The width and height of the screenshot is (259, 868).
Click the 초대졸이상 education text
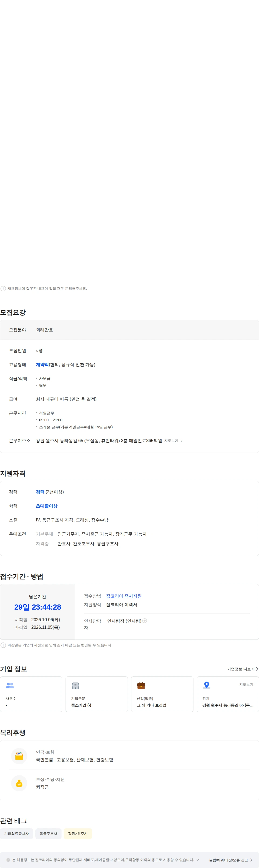(46, 506)
